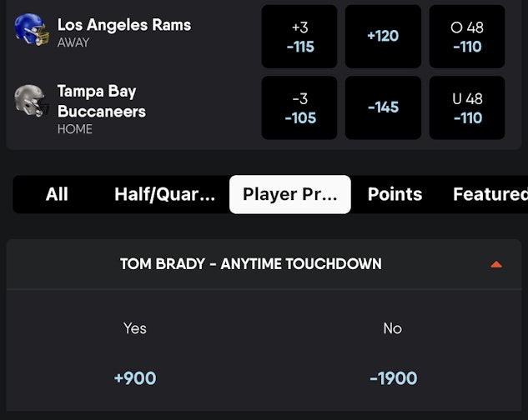Choose the Buccaneers -145 moneyline bet
528x420 pixels.
point(383,108)
